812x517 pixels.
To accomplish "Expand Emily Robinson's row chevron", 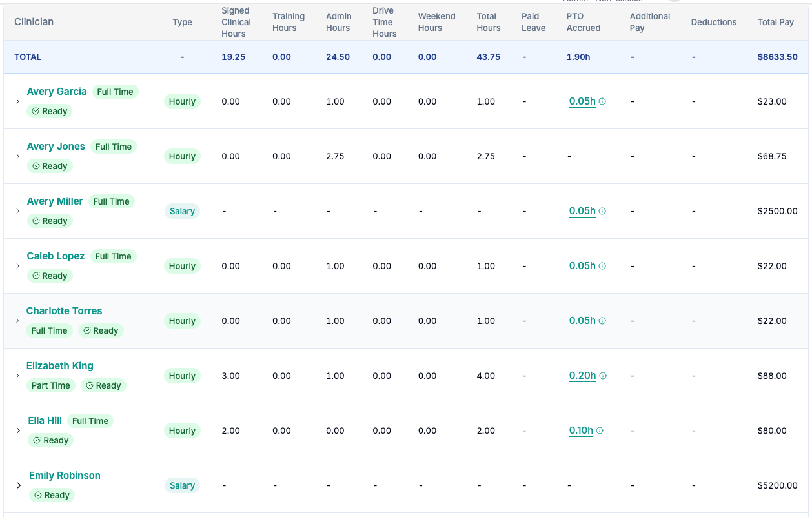I will 18,485.
